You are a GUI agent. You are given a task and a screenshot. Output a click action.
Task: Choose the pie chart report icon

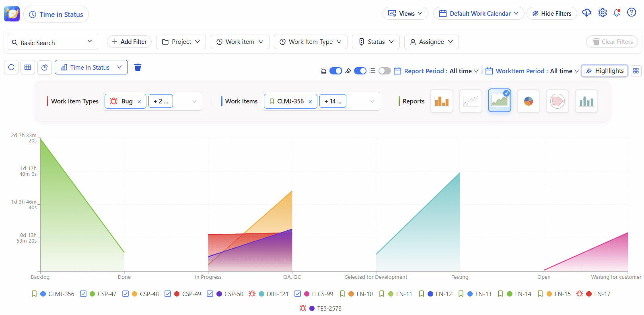(x=528, y=101)
